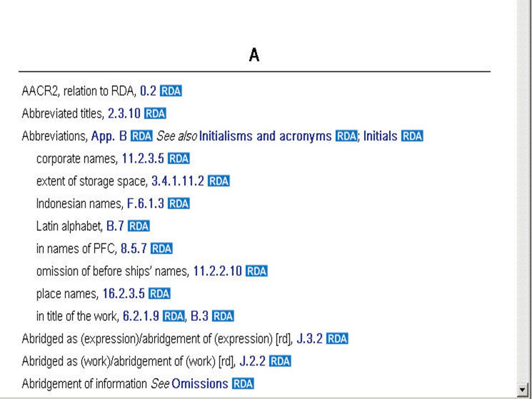Click the section heading letter A

(254, 55)
